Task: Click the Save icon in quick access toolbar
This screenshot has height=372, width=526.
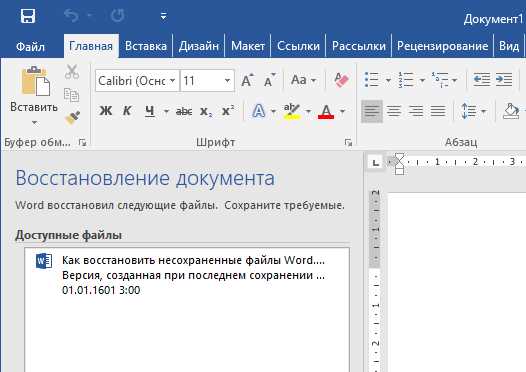Action: coord(28,16)
